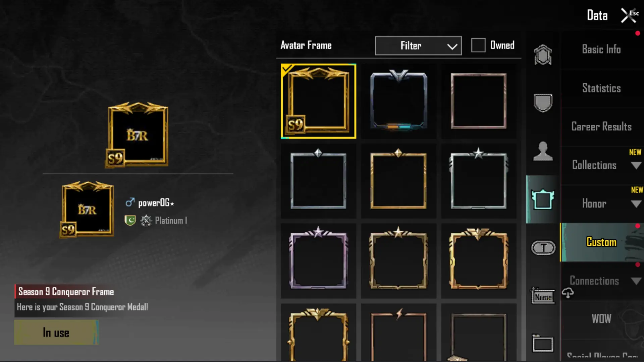Open the Statistics tab

pos(601,88)
